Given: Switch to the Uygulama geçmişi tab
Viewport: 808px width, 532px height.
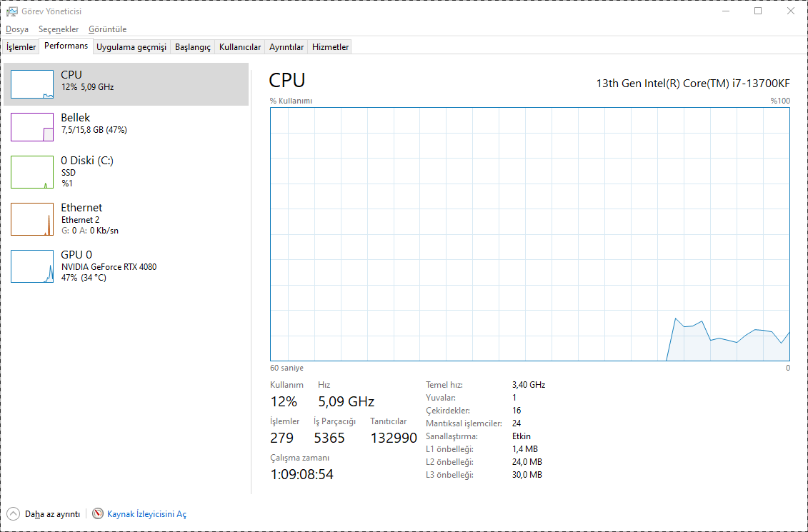Looking at the screenshot, I should pyautogui.click(x=131, y=47).
